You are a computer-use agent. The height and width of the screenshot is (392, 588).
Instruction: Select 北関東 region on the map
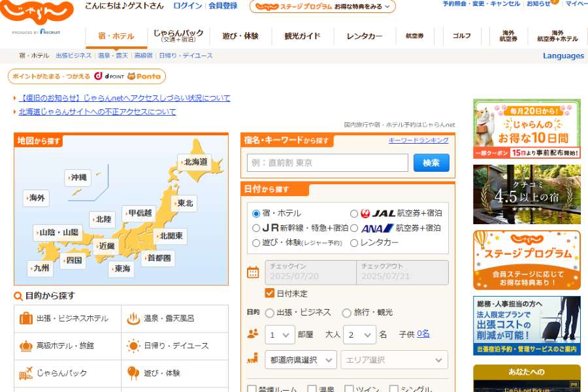pos(171,236)
